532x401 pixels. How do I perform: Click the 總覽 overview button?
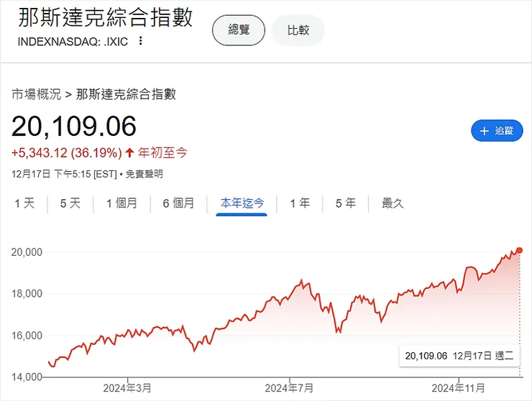coord(239,30)
